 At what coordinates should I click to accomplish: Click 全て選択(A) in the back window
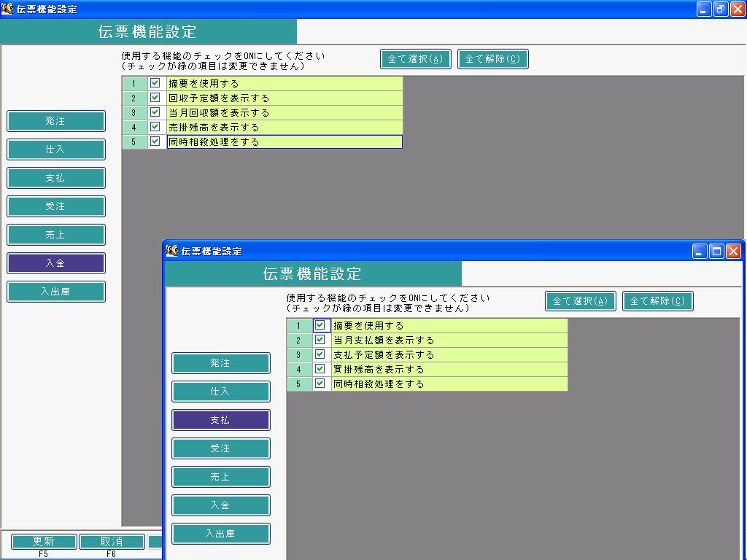415,59
